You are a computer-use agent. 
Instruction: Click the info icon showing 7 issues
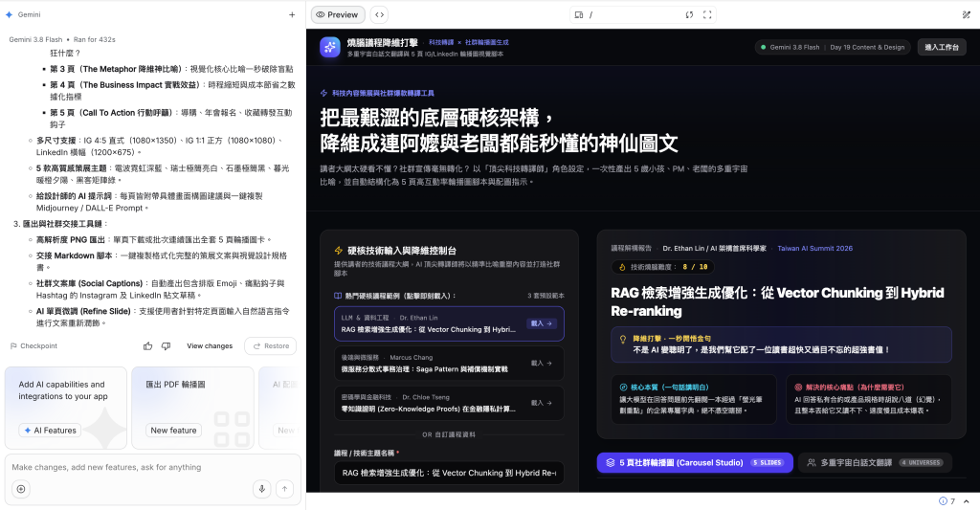(x=943, y=500)
